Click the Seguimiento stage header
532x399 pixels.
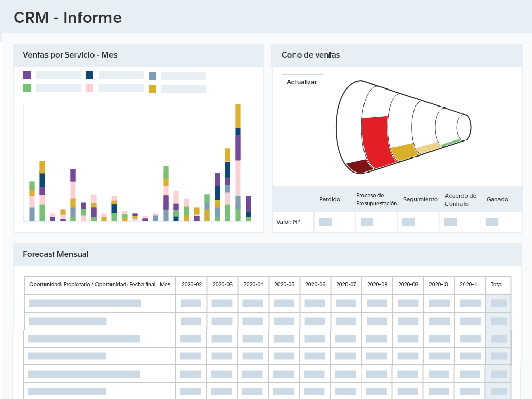coord(420,199)
